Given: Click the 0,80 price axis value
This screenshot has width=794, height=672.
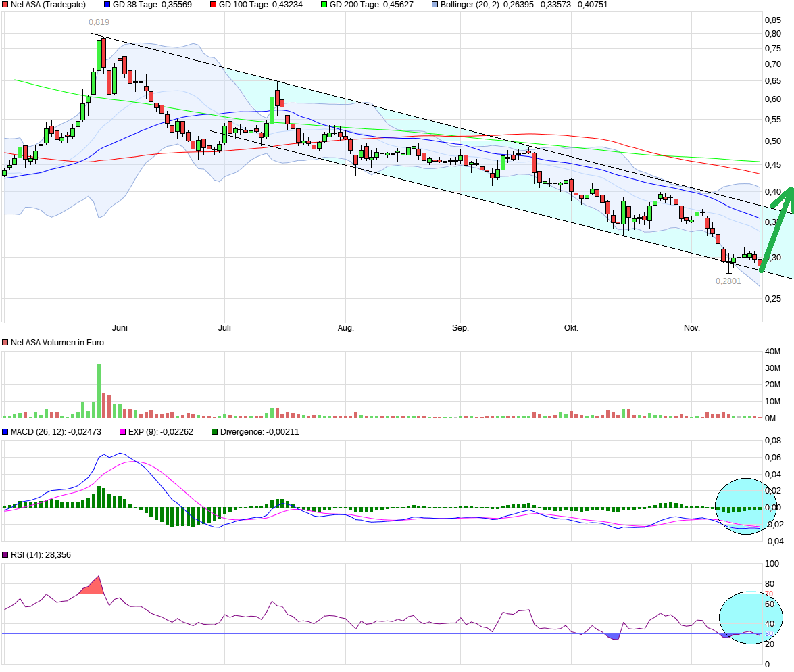Looking at the screenshot, I should pos(773,34).
